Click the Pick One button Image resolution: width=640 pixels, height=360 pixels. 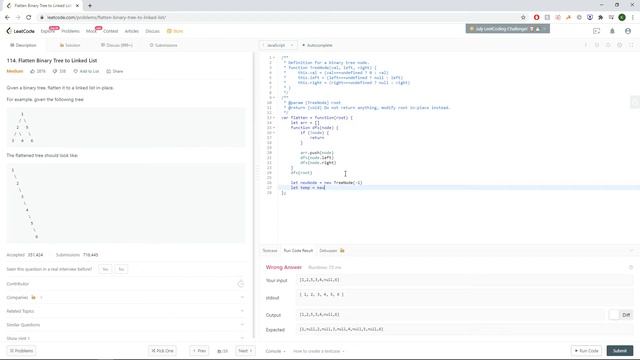(x=162, y=351)
